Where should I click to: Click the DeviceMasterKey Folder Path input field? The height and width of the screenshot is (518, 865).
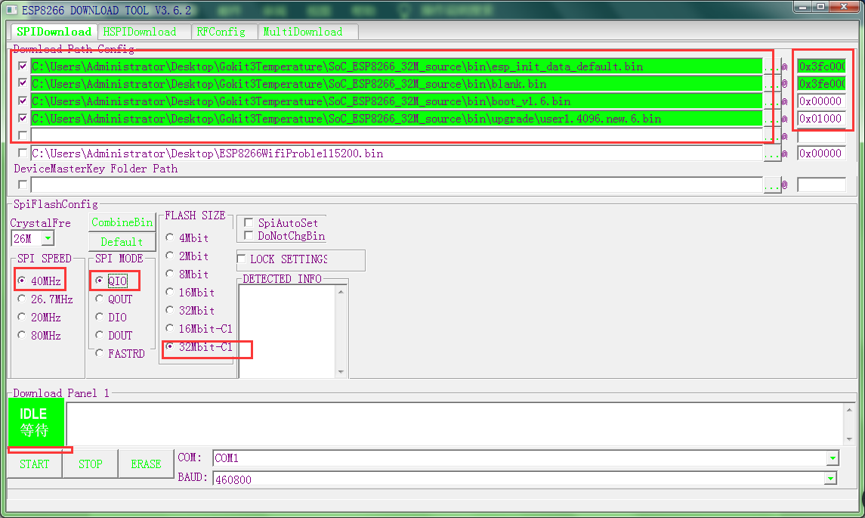pyautogui.click(x=397, y=185)
